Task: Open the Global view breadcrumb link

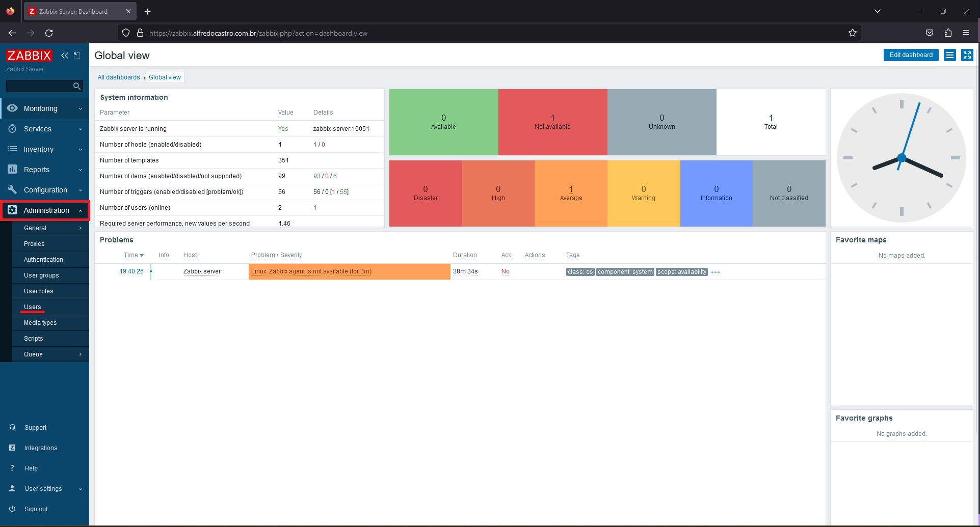Action: point(165,77)
